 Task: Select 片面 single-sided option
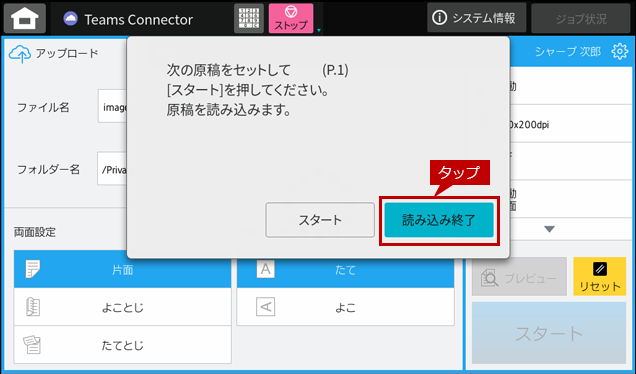coord(122,269)
